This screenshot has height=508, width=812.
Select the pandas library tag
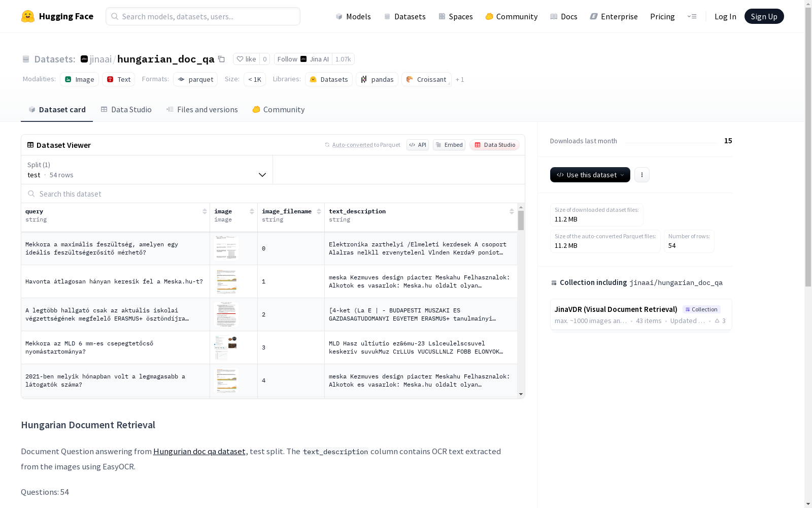(x=377, y=79)
